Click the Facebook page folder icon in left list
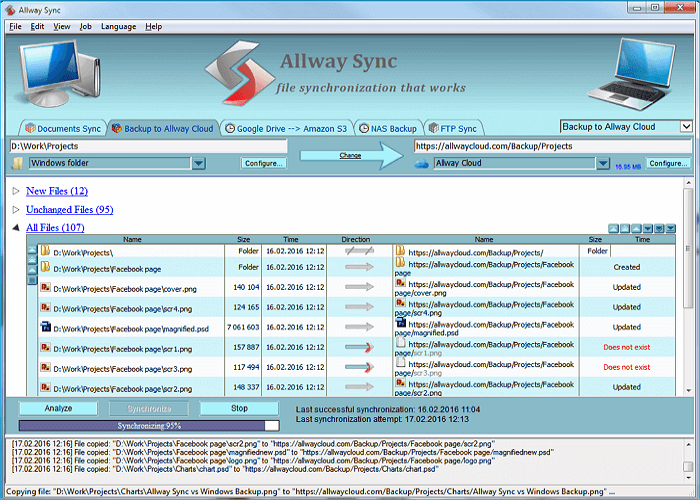The width and height of the screenshot is (700, 500). (x=45, y=268)
